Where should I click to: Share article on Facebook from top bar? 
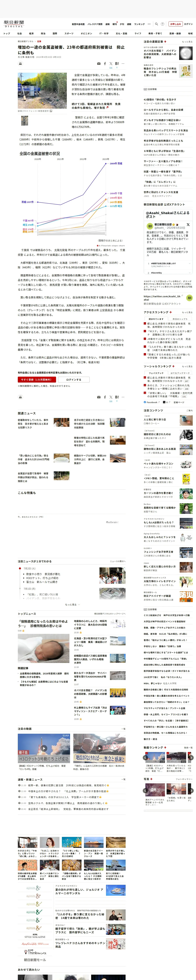[x=105, y=64]
